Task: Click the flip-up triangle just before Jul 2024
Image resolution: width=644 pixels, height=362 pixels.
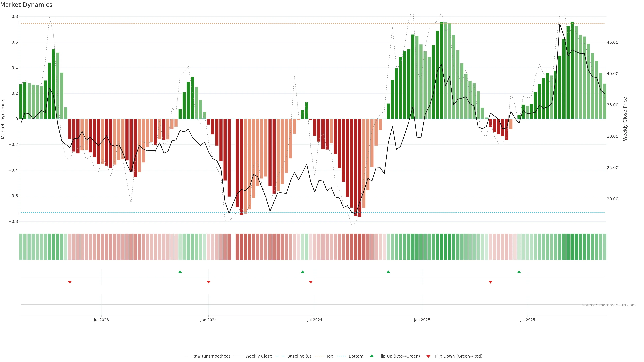Action: pos(303,272)
